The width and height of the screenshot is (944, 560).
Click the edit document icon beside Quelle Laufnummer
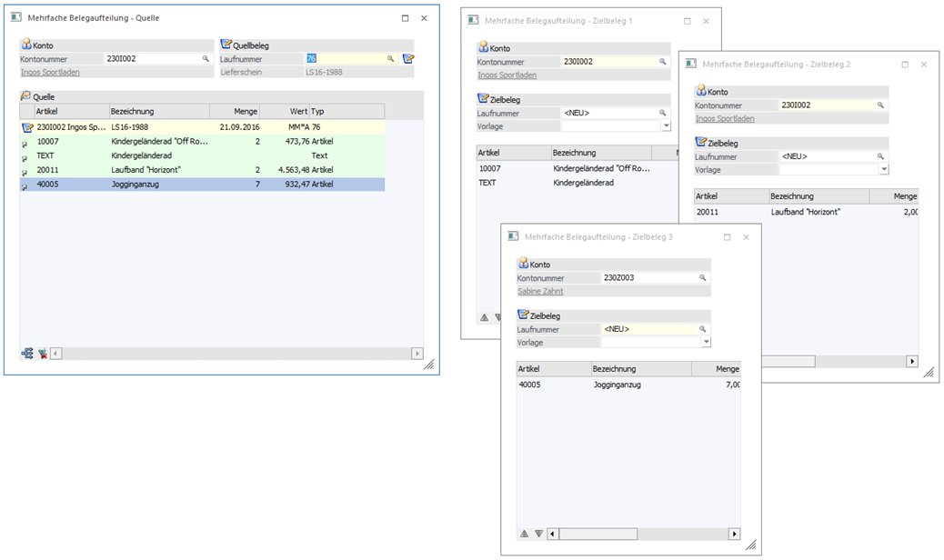pos(408,59)
